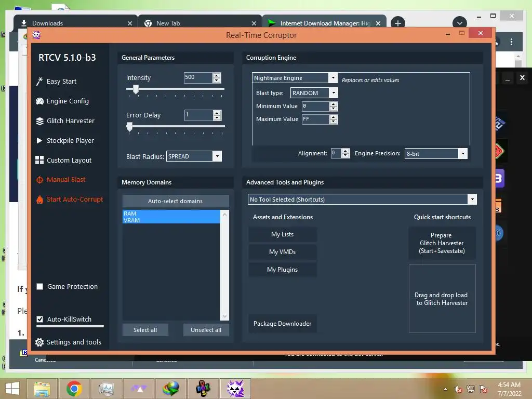532x399 pixels.
Task: Close the New Tab tab in Chrome
Action: pos(254,23)
